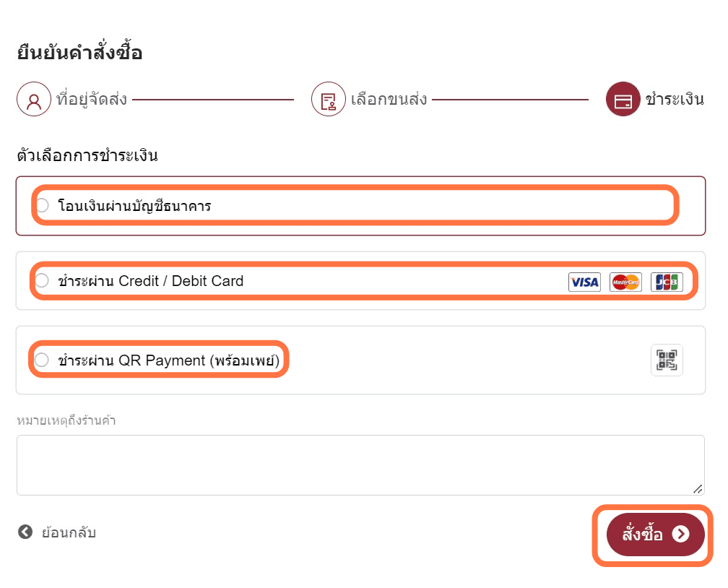Image resolution: width=728 pixels, height=588 pixels.
Task: Go to เลือกขนส่ง step label
Action: [x=389, y=100]
